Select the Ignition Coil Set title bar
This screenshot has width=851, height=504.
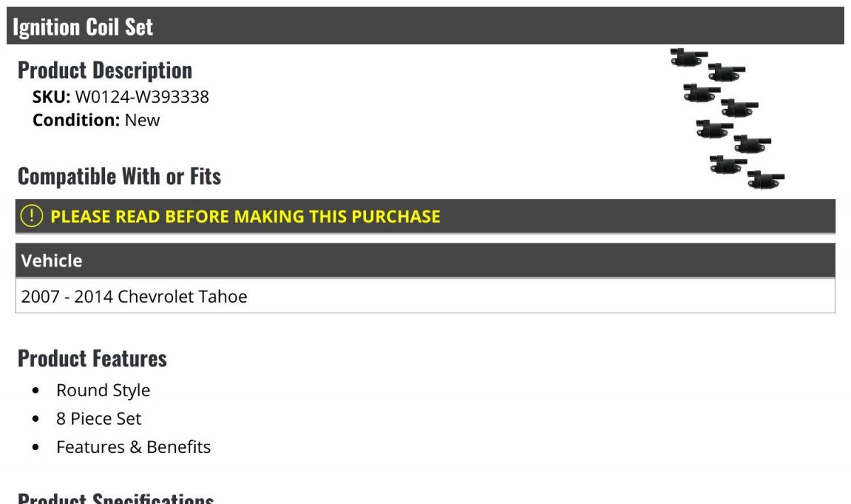[425, 26]
